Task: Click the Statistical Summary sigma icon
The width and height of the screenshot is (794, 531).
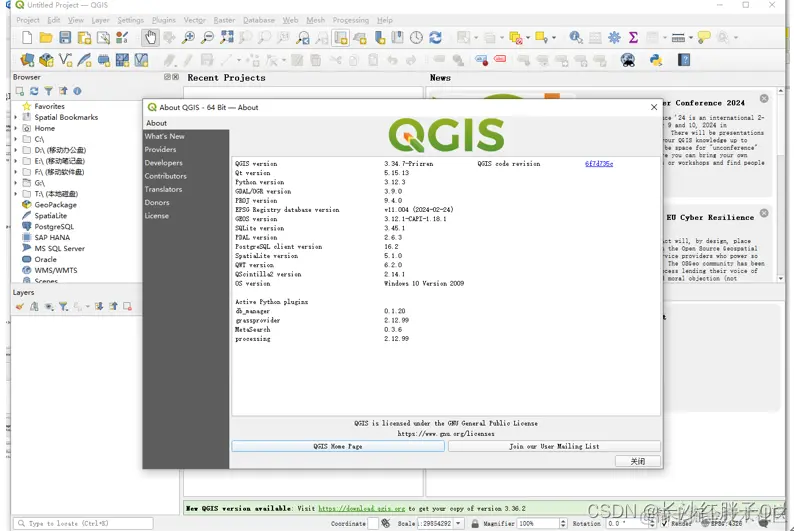Action: pyautogui.click(x=633, y=37)
